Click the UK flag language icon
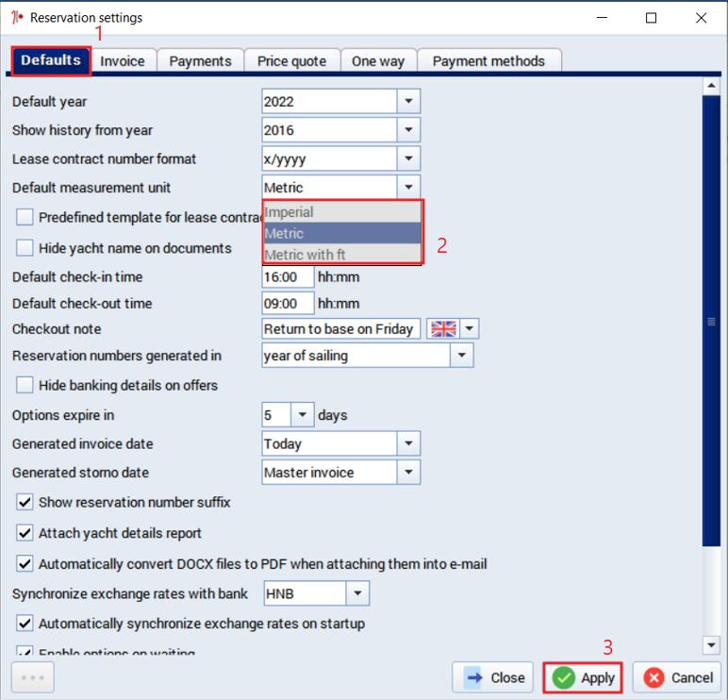 [443, 329]
